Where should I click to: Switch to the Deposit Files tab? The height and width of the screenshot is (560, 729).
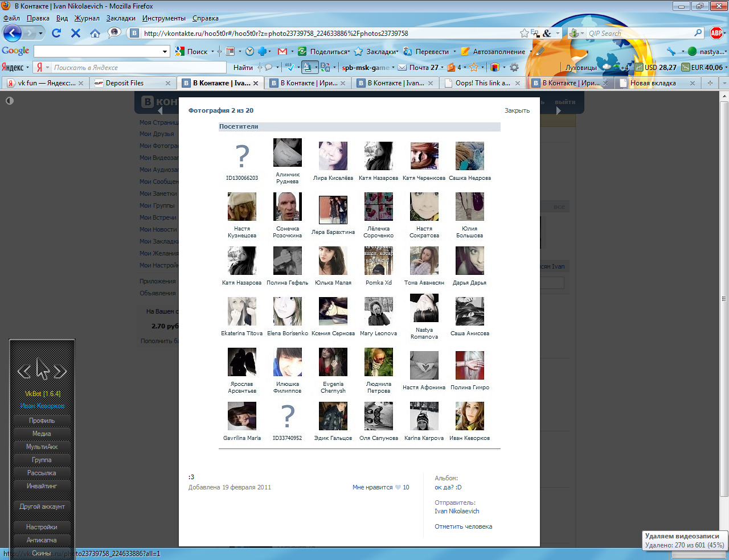tap(132, 83)
